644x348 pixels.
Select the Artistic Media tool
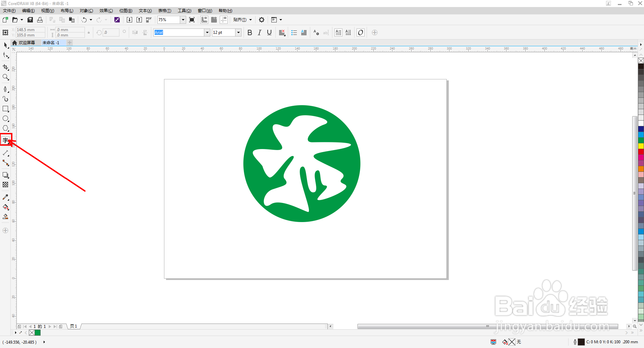coord(5,99)
